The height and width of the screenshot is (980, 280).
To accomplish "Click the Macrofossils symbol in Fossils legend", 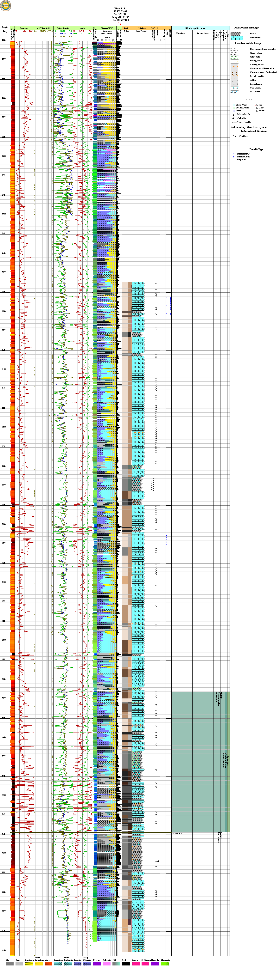I will [x=233, y=114].
